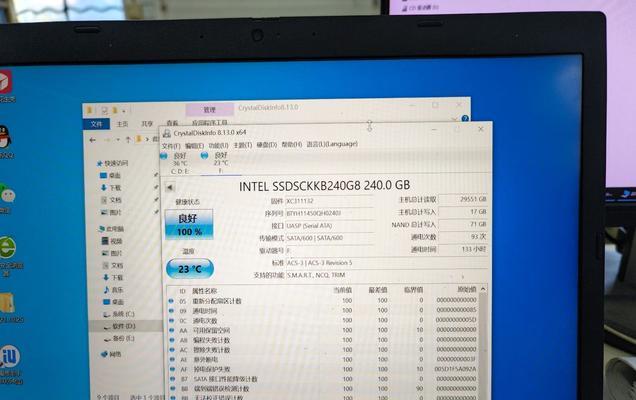Click the features field S.M.A.R.T., NCQ, TRIM
Image resolution: width=636 pixels, height=400 pixels.
pos(387,275)
